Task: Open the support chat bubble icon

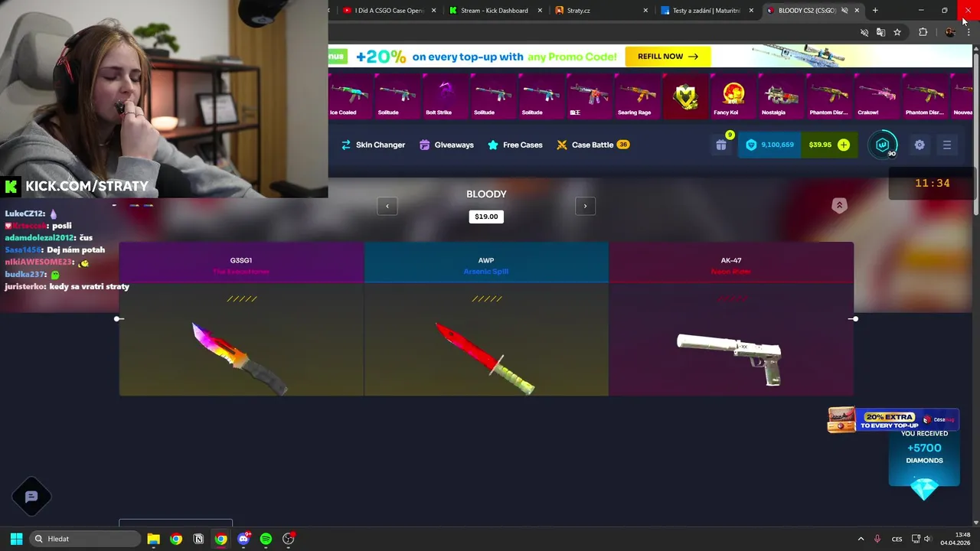Action: coord(31,497)
